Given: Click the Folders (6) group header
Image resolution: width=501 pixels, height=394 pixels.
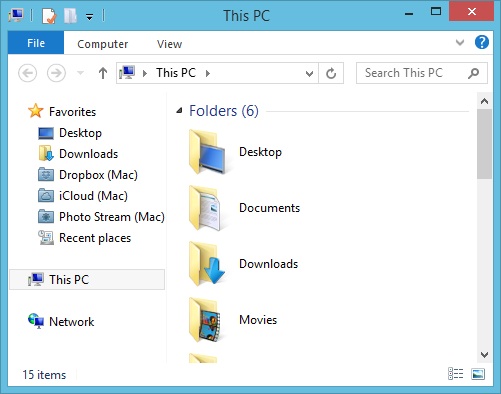Looking at the screenshot, I should coord(224,111).
